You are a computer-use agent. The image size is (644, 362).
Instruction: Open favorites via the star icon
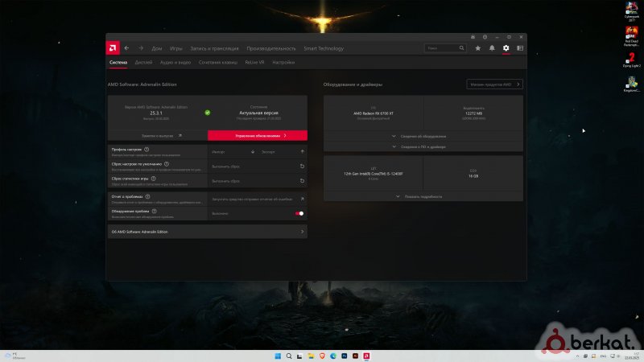477,48
